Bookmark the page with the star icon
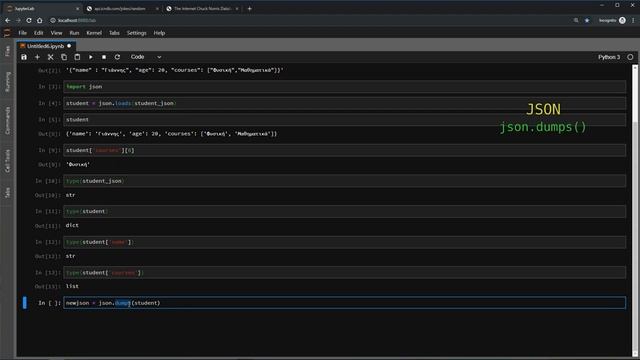 click(x=587, y=20)
